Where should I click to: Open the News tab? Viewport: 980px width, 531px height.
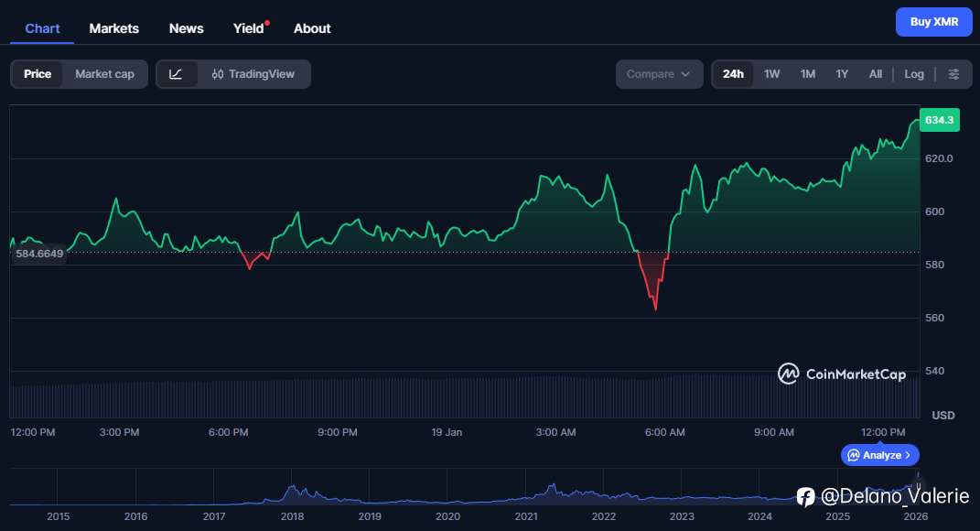tap(187, 28)
